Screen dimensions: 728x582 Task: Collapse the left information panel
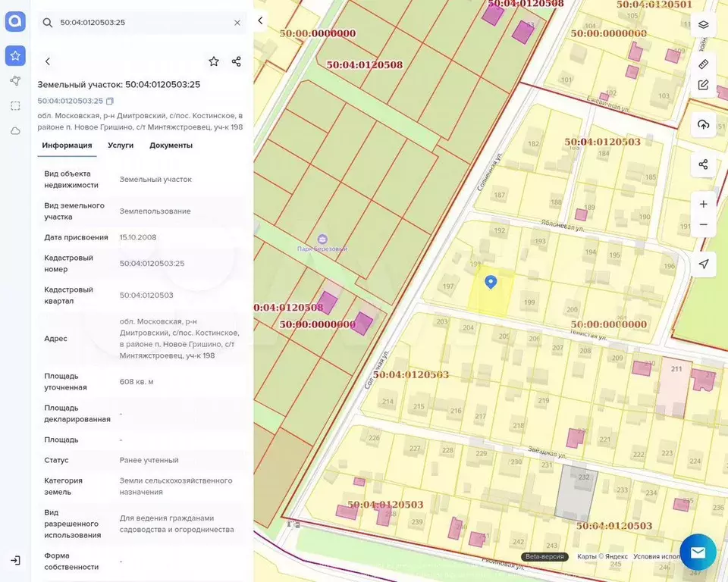[x=260, y=20]
